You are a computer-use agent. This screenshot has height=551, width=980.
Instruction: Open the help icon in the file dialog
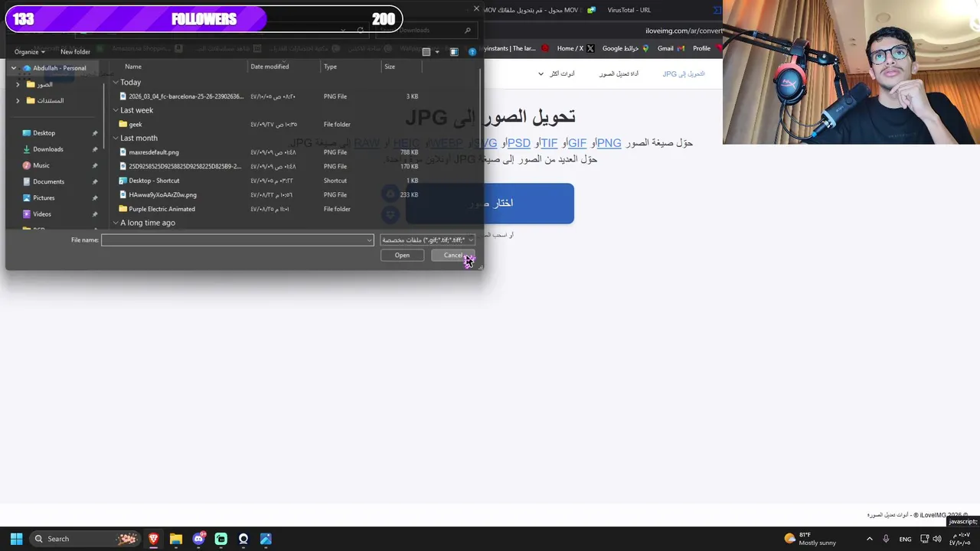coord(472,52)
